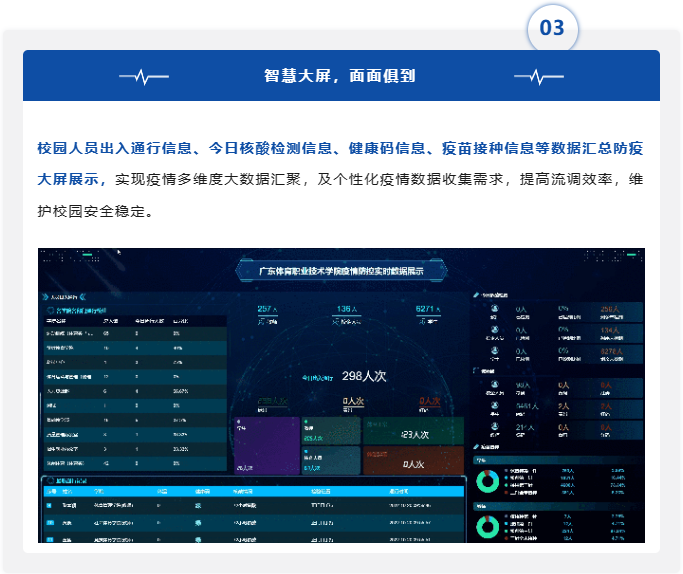The width and height of the screenshot is (683, 574).
Task: Click the second donut chart at bottom right
Action: click(x=487, y=527)
